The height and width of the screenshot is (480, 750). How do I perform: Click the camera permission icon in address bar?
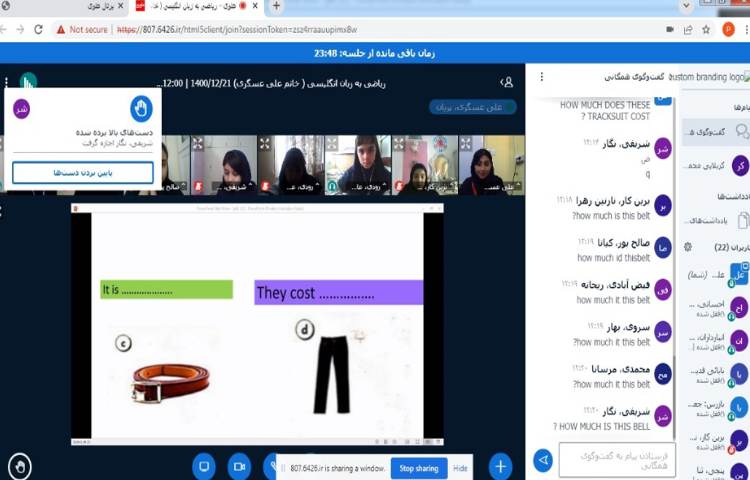[x=670, y=30]
